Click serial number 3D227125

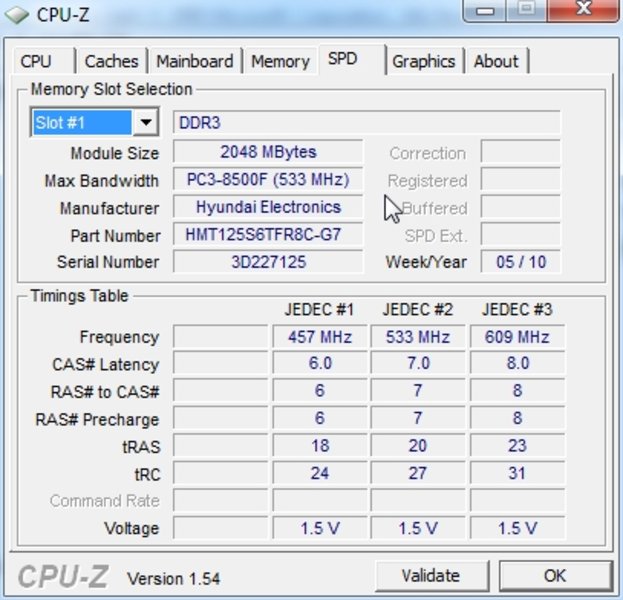pos(268,262)
